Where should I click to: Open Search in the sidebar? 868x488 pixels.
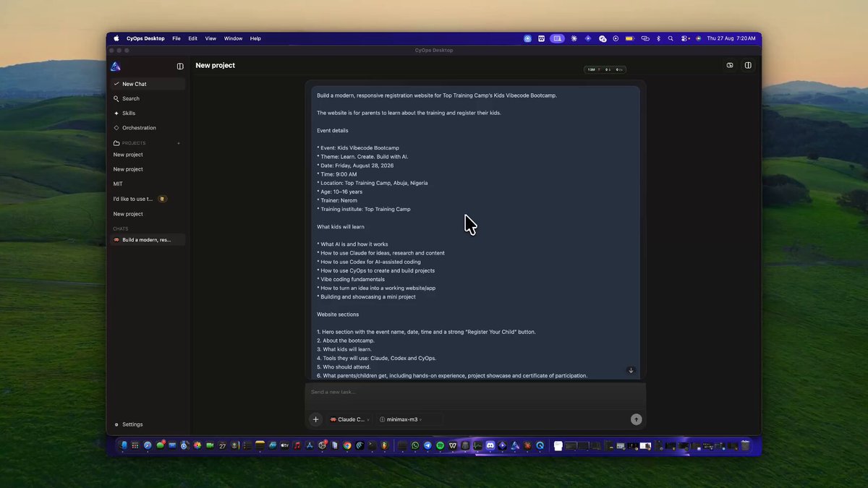click(x=148, y=98)
